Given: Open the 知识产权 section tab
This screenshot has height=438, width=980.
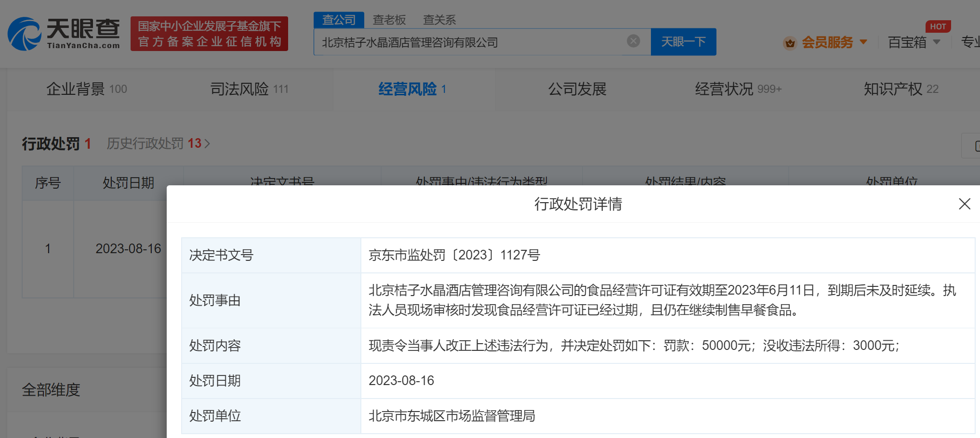Looking at the screenshot, I should click(x=901, y=89).
